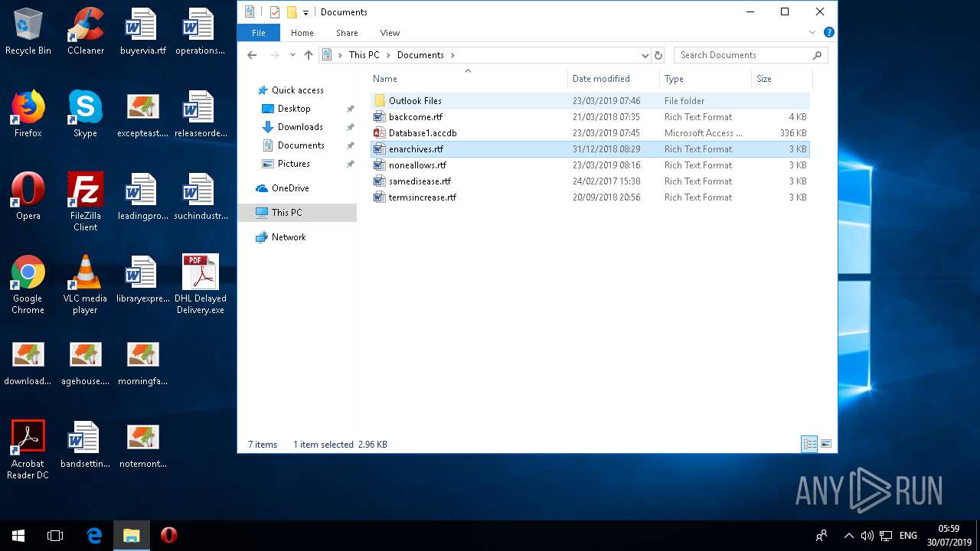Select termsincrease.rtf file
Screen dimensions: 980x551
tap(590, 197)
